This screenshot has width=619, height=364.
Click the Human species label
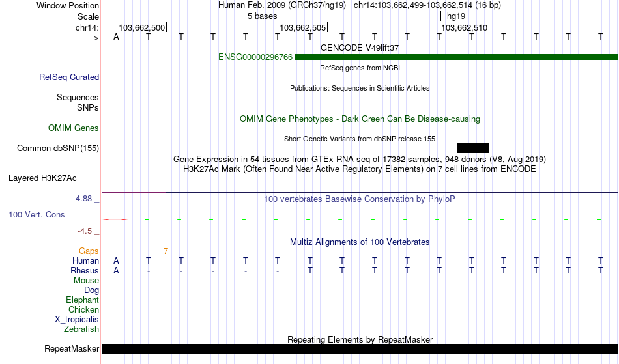coord(85,260)
